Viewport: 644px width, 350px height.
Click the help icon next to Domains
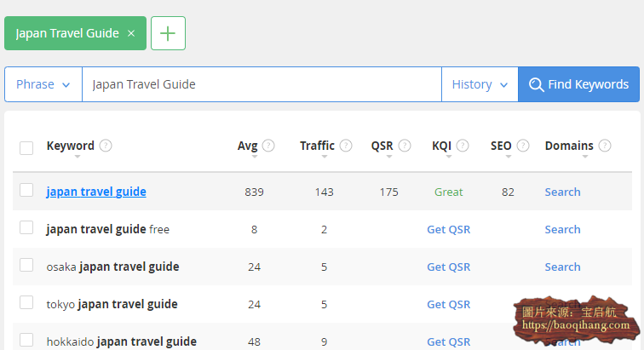tap(605, 146)
